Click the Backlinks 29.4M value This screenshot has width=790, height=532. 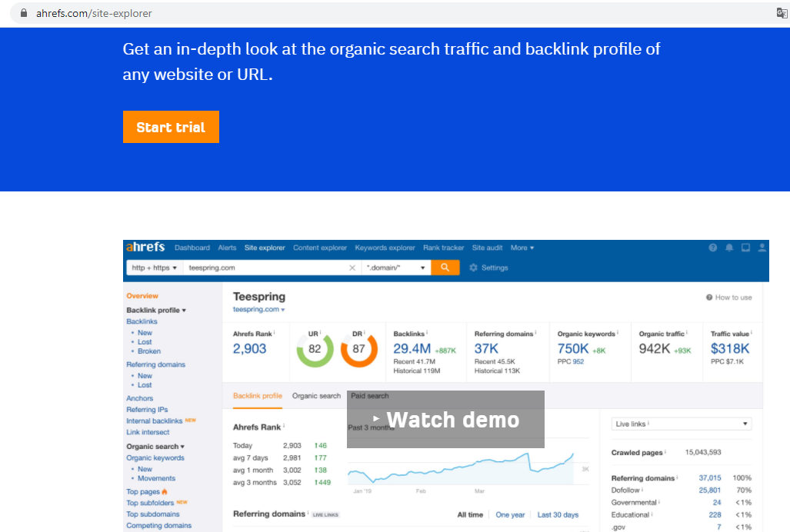(x=412, y=348)
